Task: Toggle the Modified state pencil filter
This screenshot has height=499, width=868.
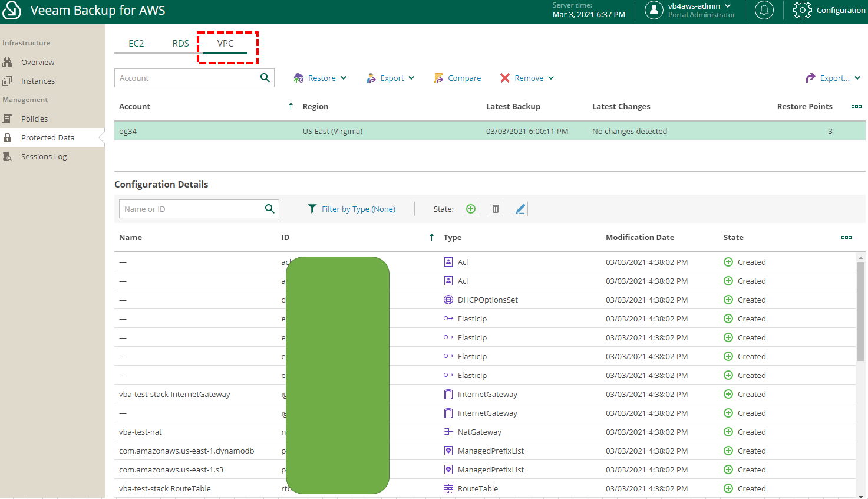Action: coord(520,209)
